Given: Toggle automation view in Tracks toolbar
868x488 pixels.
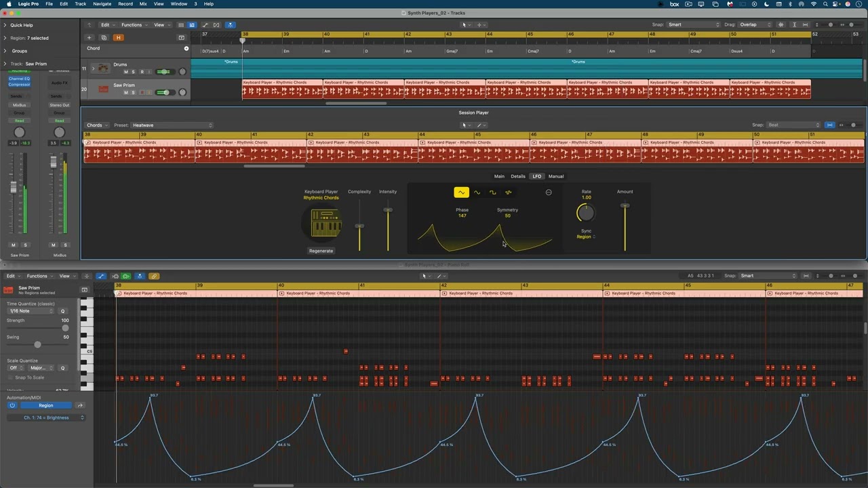Looking at the screenshot, I should point(205,25).
